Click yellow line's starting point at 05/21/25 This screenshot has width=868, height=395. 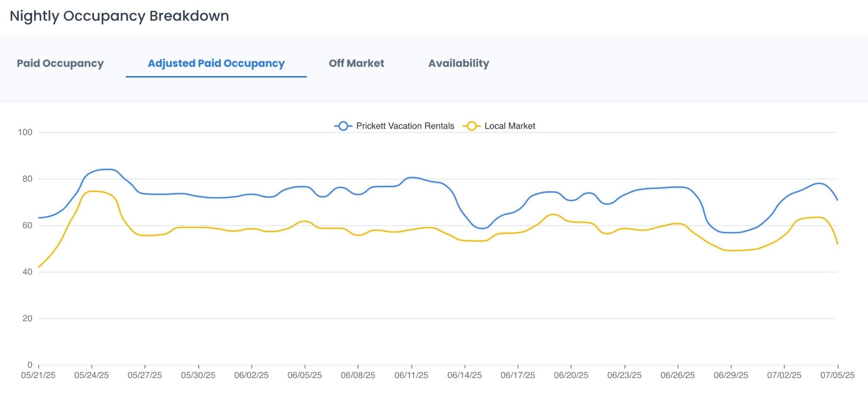click(x=39, y=267)
